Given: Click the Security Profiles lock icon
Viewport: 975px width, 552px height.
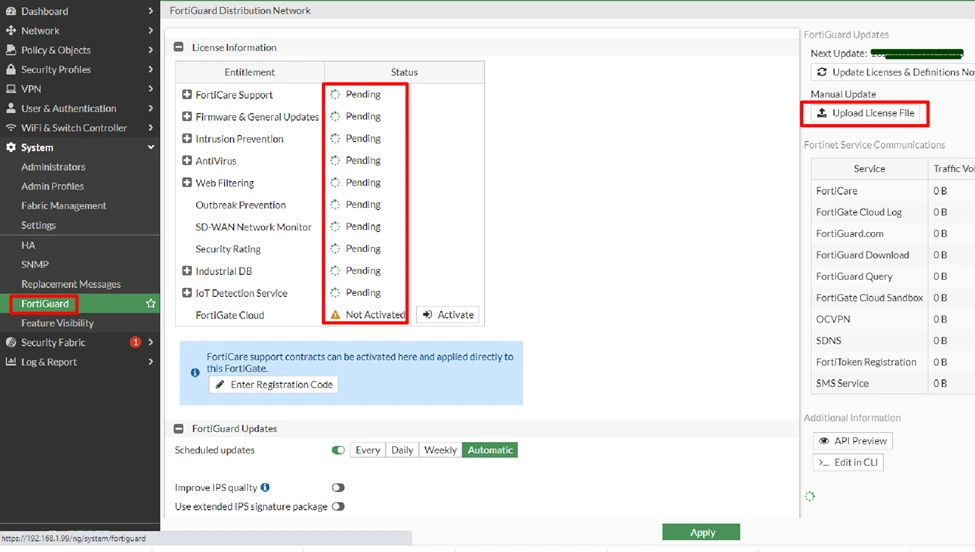Looking at the screenshot, I should point(11,69).
